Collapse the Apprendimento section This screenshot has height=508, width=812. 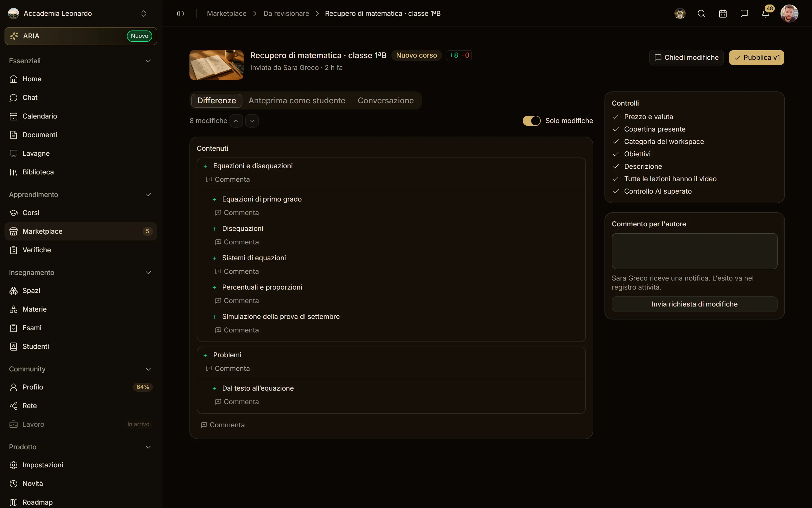tap(148, 194)
